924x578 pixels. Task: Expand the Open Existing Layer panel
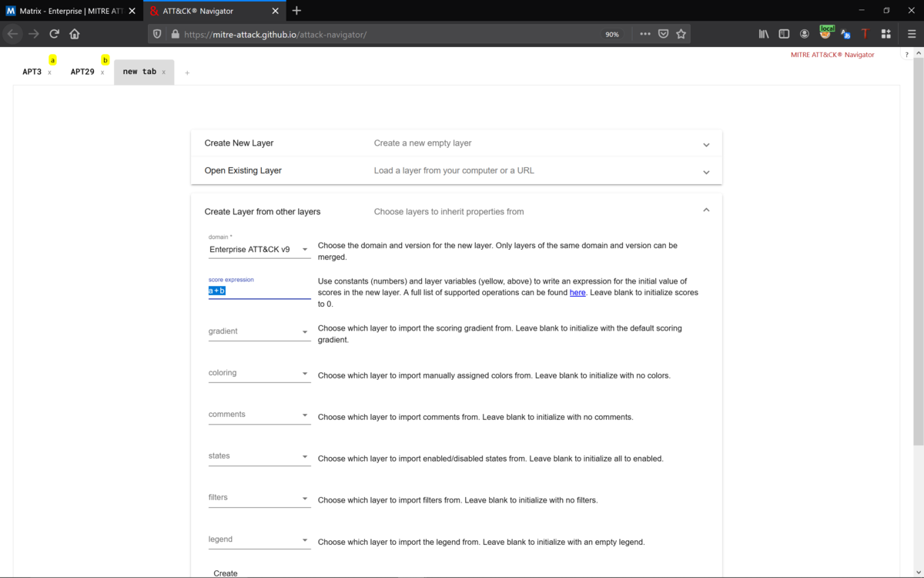pos(457,171)
